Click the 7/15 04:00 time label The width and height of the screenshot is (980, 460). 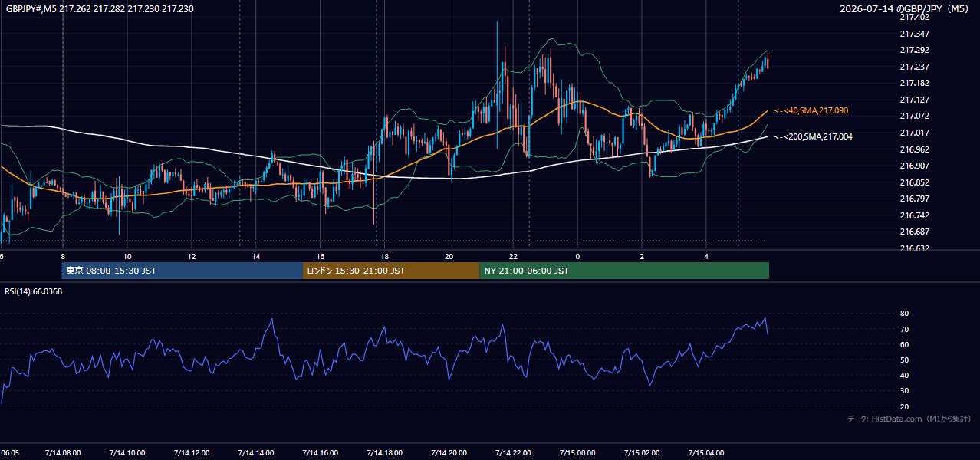(x=706, y=452)
